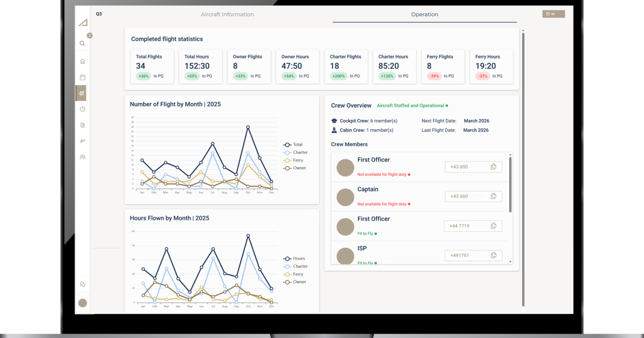The image size is (644, 338).
Task: Open the pie chart reports icon
Action: (x=82, y=109)
